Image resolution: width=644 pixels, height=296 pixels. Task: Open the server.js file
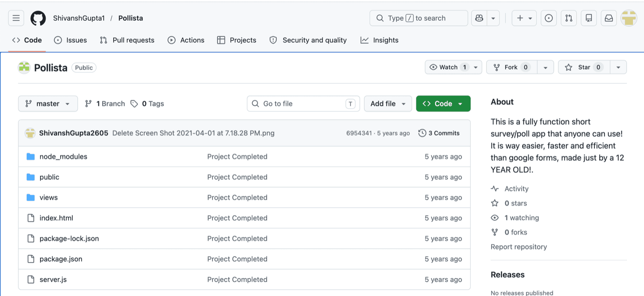pyautogui.click(x=53, y=279)
